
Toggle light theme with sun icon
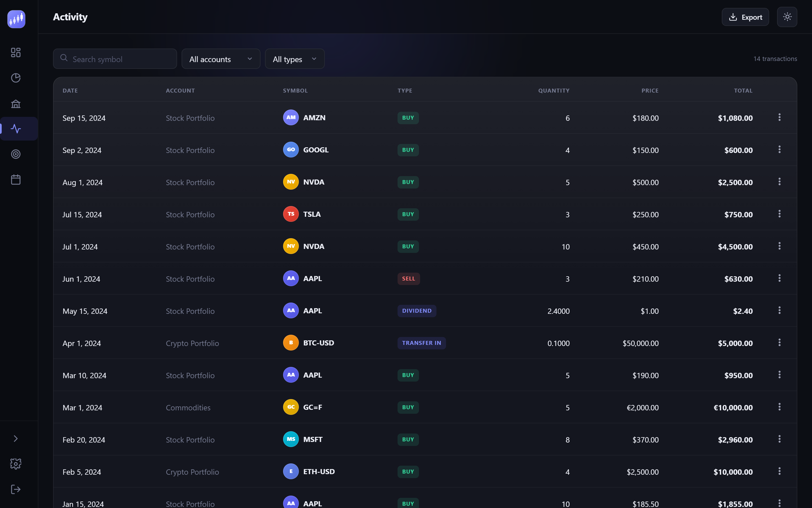(787, 17)
